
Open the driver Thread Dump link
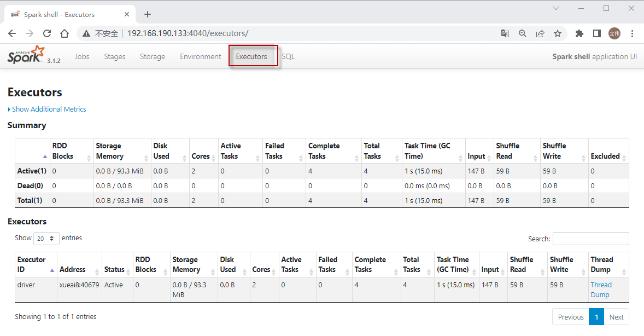click(x=601, y=289)
